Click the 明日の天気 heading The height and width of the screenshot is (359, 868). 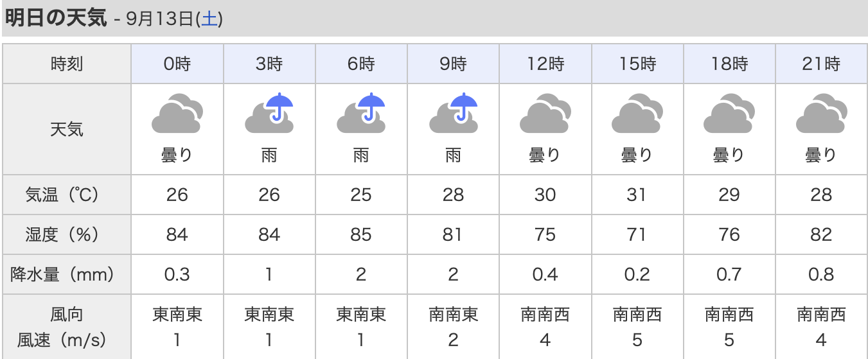pos(55,18)
